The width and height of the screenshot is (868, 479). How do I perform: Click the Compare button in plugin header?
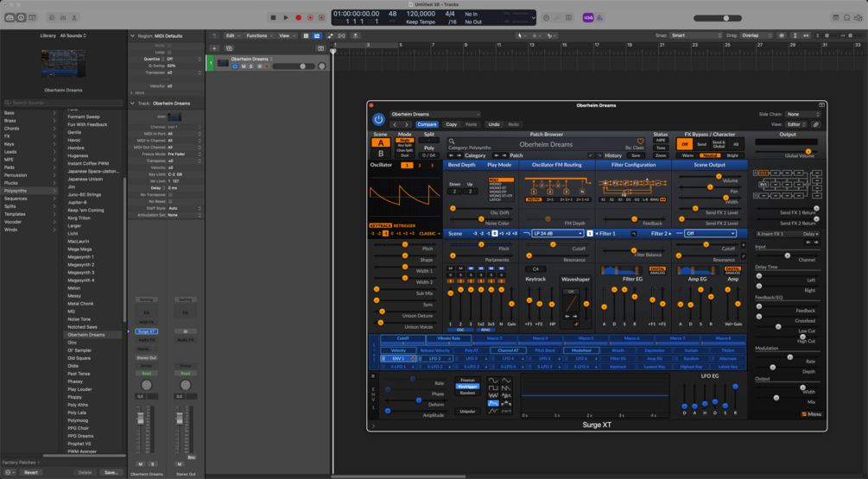(427, 124)
